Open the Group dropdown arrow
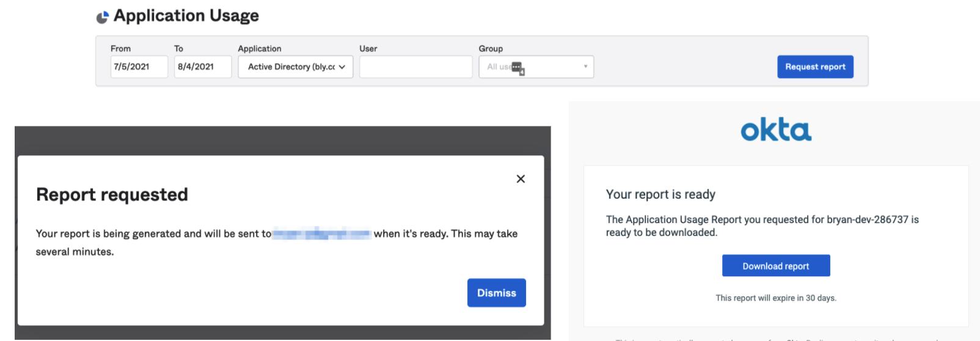 pyautogui.click(x=585, y=67)
